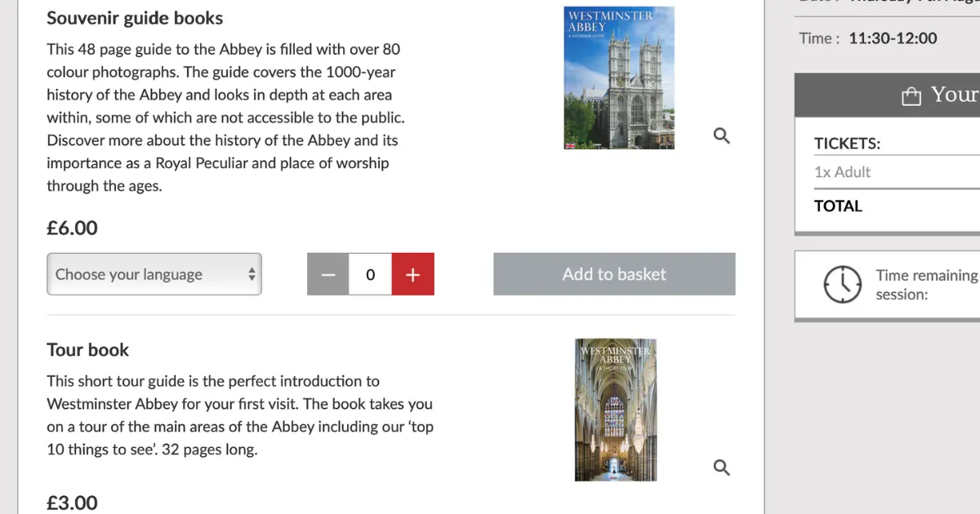Focus the quantity field showing 0
This screenshot has width=980, height=514.
(x=371, y=274)
